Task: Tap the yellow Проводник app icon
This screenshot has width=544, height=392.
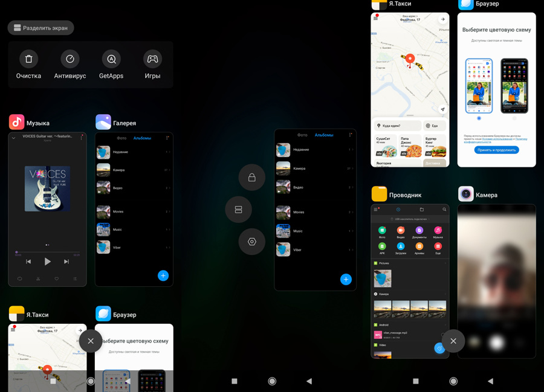Action: 379,194
